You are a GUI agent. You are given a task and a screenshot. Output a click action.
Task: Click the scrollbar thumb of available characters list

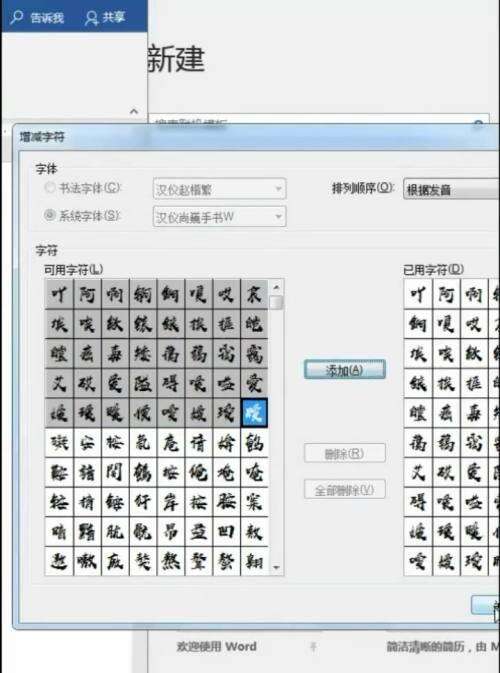point(276,302)
